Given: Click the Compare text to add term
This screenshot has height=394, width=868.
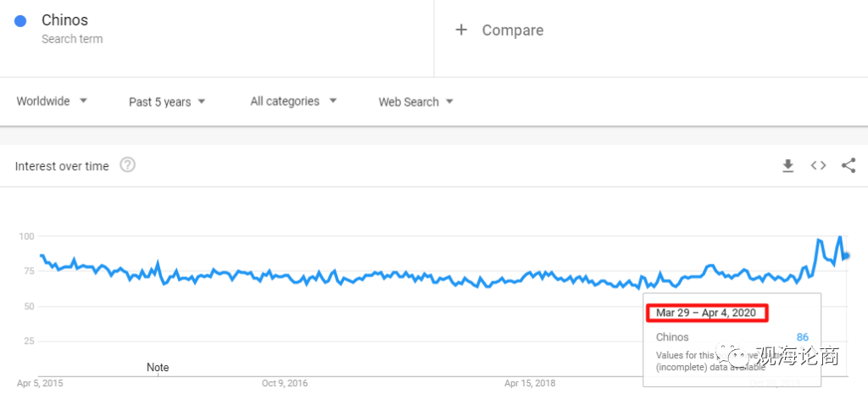Looking at the screenshot, I should click(512, 30).
